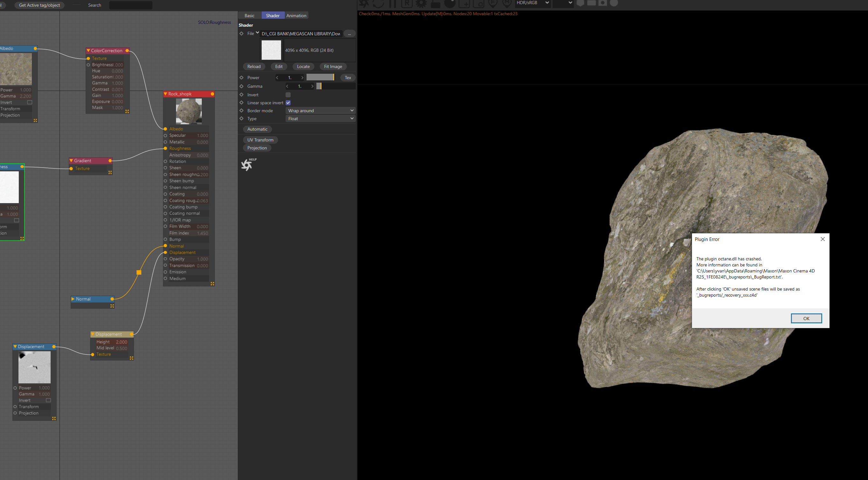
Task: Click OK in the Plugin Error dialog
Action: pyautogui.click(x=806, y=319)
